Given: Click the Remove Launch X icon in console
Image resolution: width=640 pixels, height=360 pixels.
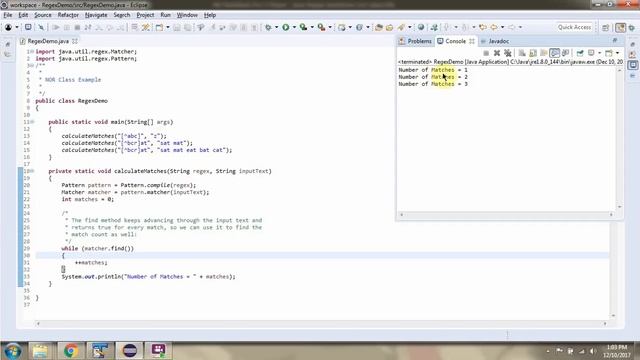Looking at the screenshot, I should point(497,53).
